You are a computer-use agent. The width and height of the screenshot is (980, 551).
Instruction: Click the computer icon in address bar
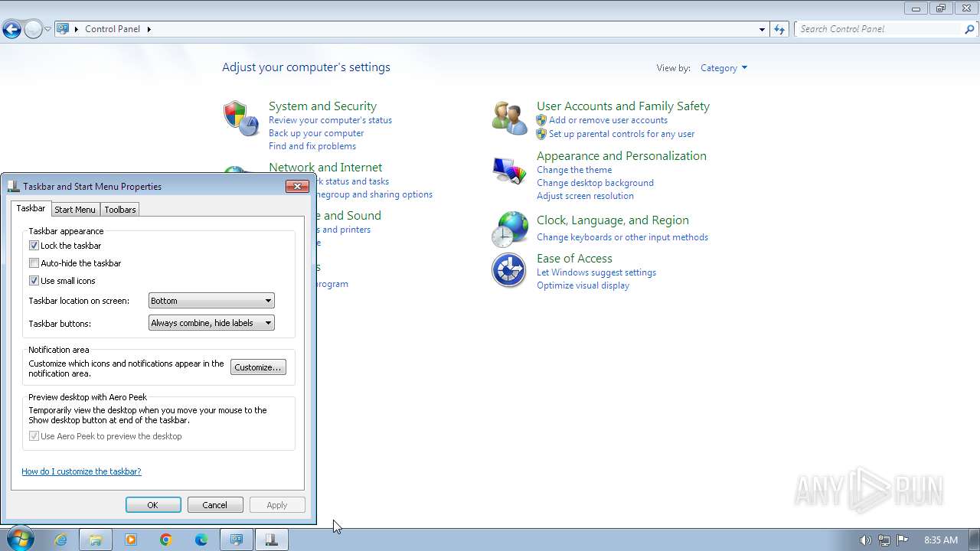click(x=63, y=29)
